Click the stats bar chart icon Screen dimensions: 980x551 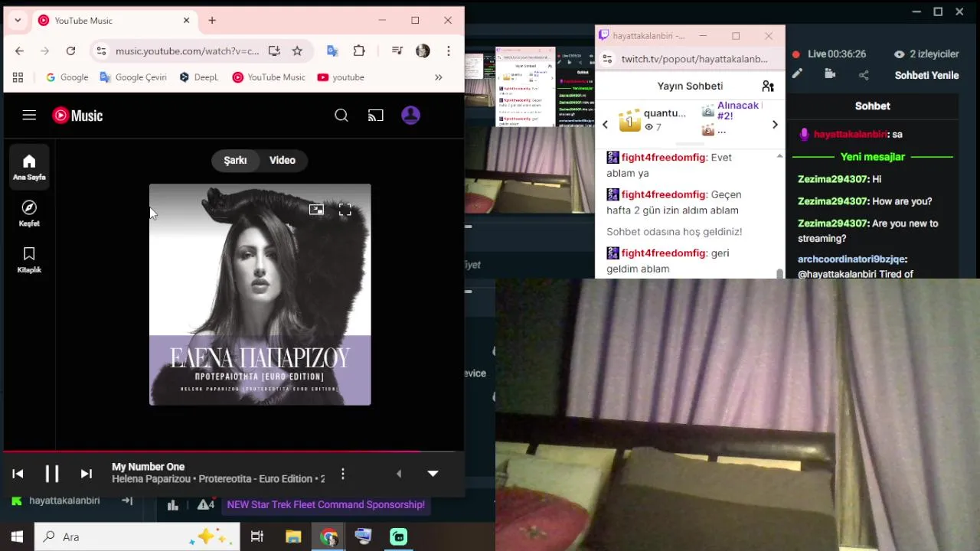coord(173,505)
